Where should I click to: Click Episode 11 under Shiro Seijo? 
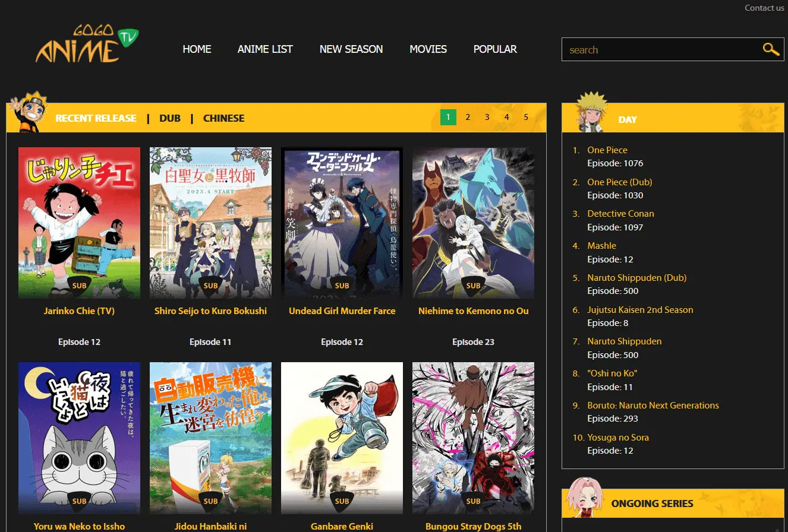point(210,342)
